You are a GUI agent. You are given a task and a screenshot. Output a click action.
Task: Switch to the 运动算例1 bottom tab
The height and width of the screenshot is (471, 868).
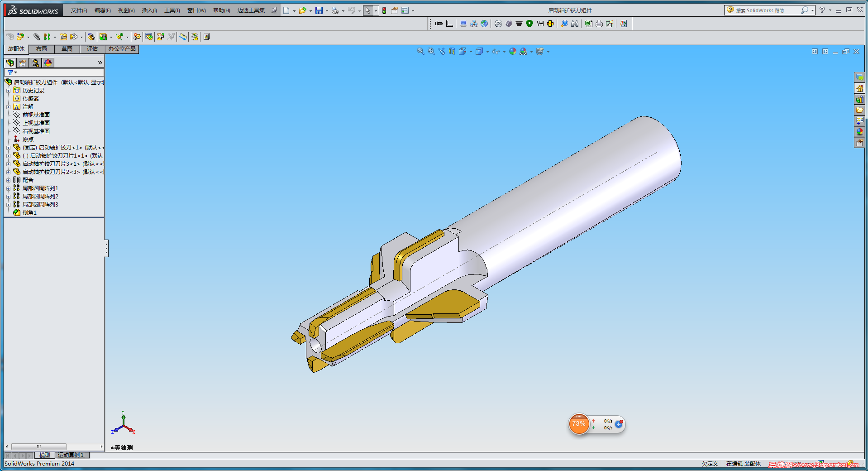[x=71, y=455]
